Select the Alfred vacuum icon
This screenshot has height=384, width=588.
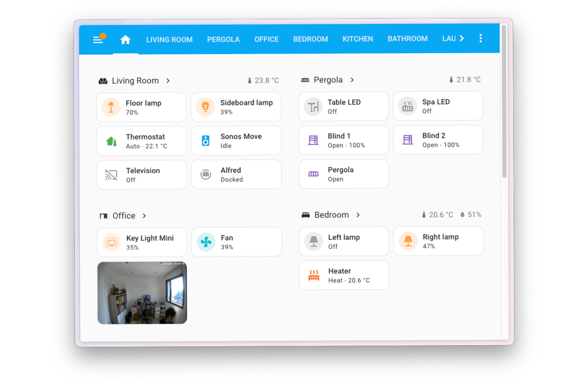[205, 174]
